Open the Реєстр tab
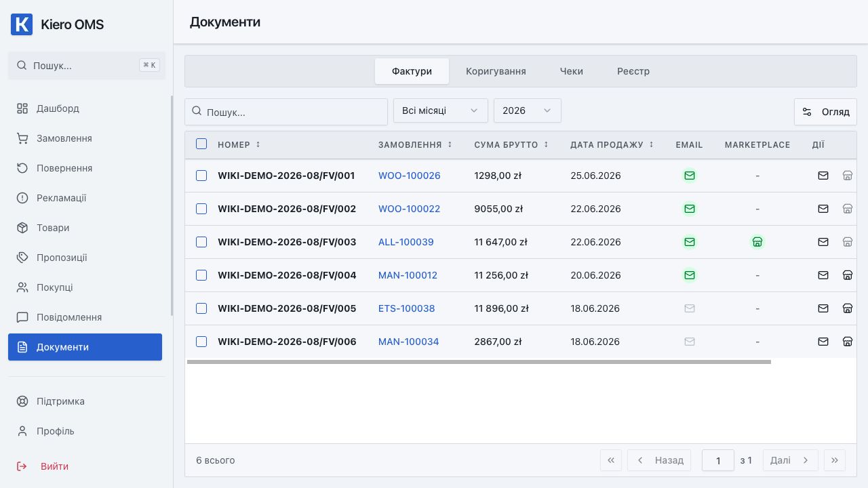This screenshot has height=488, width=868. click(x=633, y=71)
